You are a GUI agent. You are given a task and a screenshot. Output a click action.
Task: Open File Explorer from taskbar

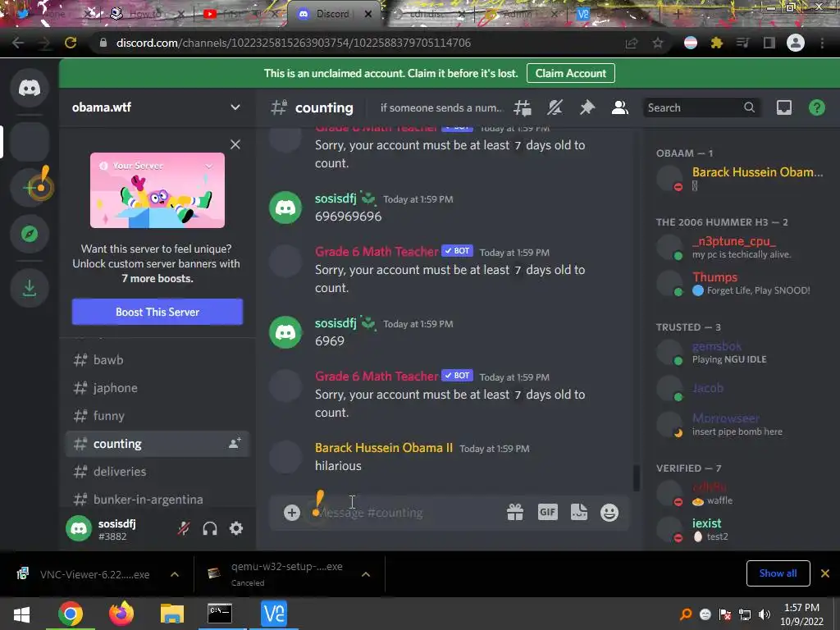172,614
